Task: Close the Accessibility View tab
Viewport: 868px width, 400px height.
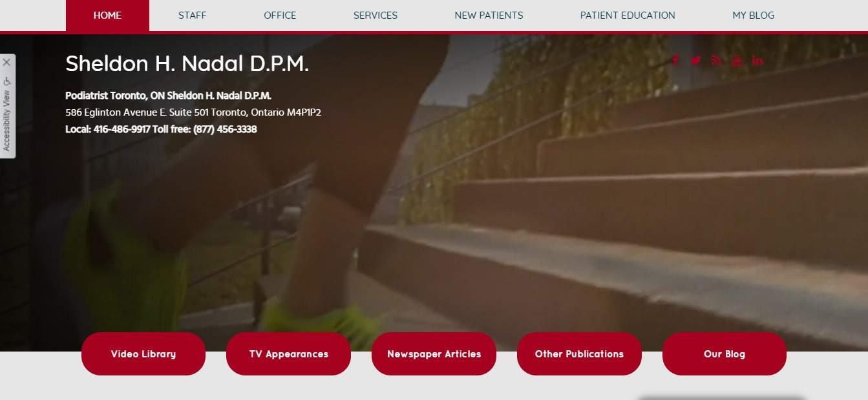Action: (6, 62)
